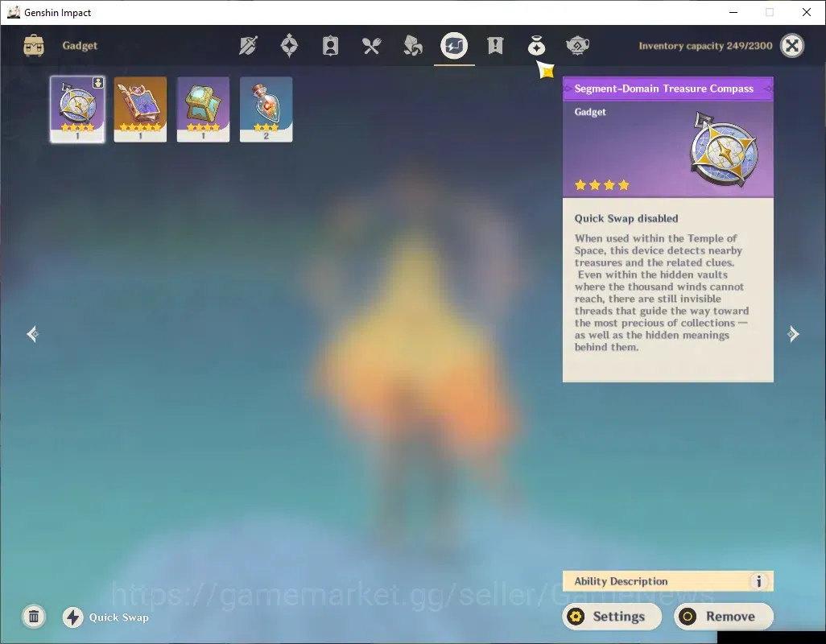Open the Furnishings teapot tab
The width and height of the screenshot is (826, 644).
[x=577, y=46]
